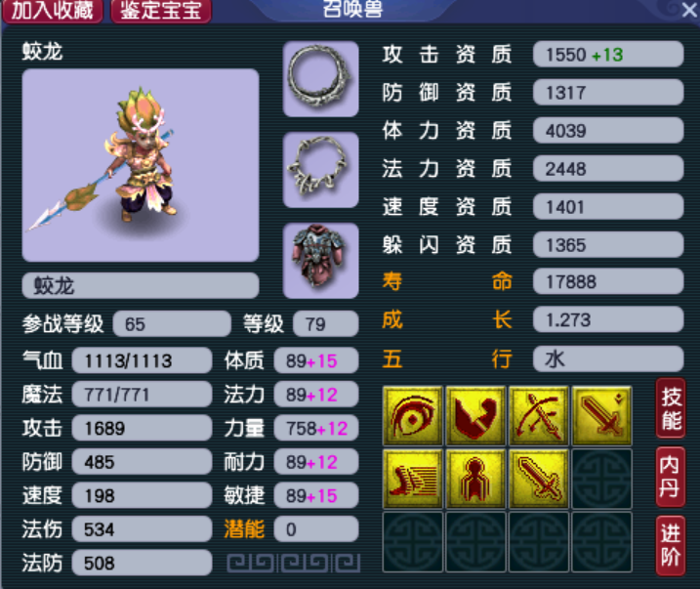700x589 pixels.
Task: Select the eye swirl skill icon
Action: [413, 416]
